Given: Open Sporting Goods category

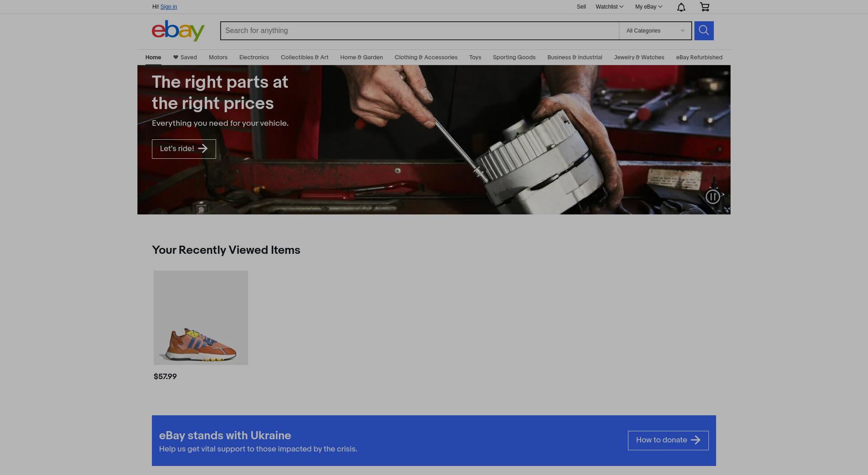Looking at the screenshot, I should [514, 57].
